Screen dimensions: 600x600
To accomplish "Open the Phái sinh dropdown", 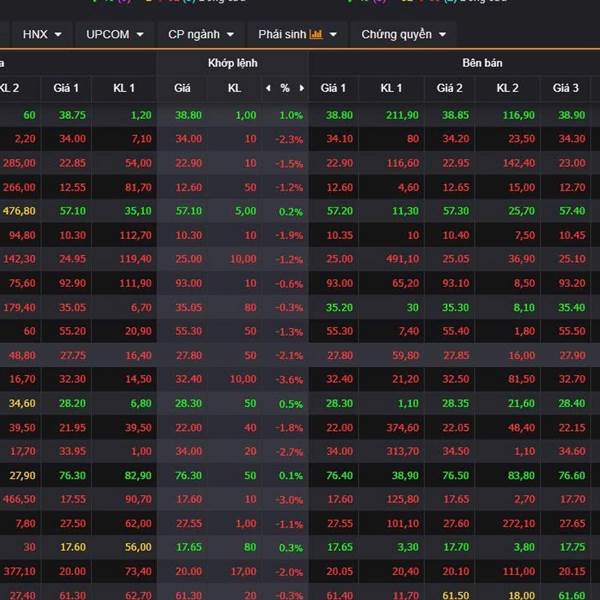I will tap(297, 34).
